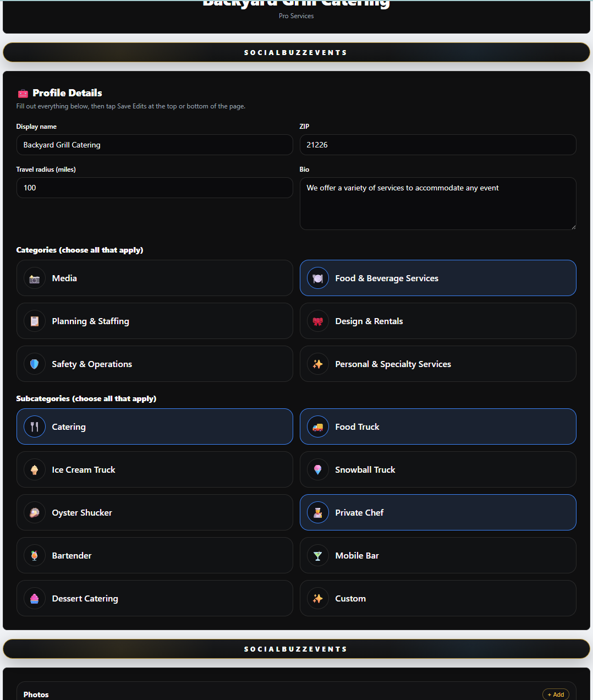Deselect the Private Chef subcategory

pos(438,512)
